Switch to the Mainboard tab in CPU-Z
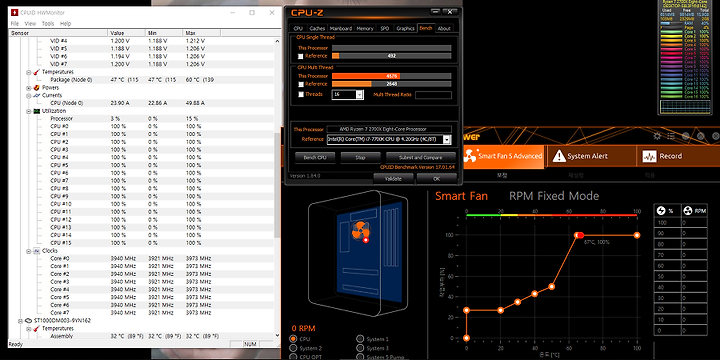This screenshot has width=720, height=360. pyautogui.click(x=341, y=28)
